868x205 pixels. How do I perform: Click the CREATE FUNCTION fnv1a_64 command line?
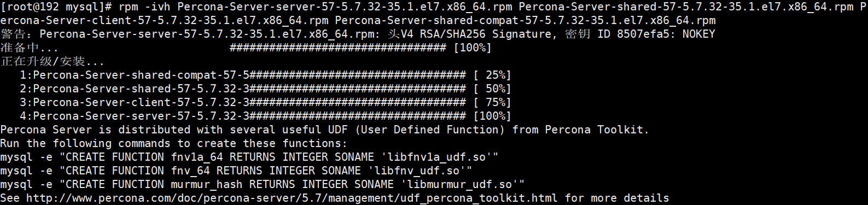(x=249, y=157)
